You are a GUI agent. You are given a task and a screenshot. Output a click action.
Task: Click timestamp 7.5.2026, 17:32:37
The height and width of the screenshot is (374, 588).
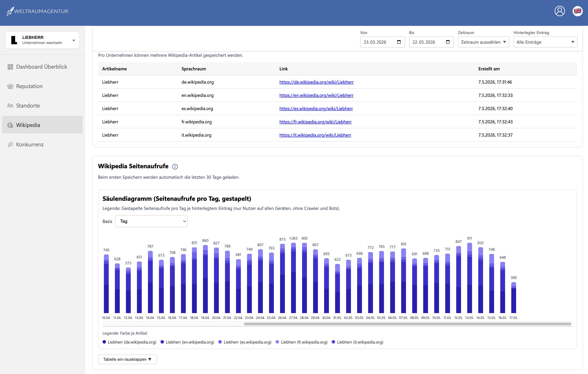click(x=495, y=135)
